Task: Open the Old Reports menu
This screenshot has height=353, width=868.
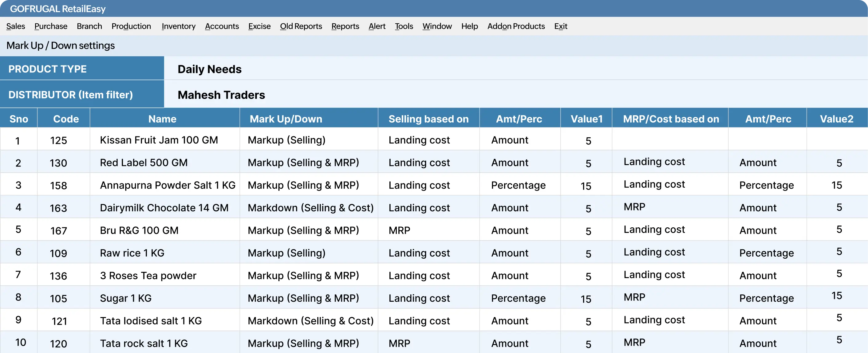Action: tap(301, 26)
